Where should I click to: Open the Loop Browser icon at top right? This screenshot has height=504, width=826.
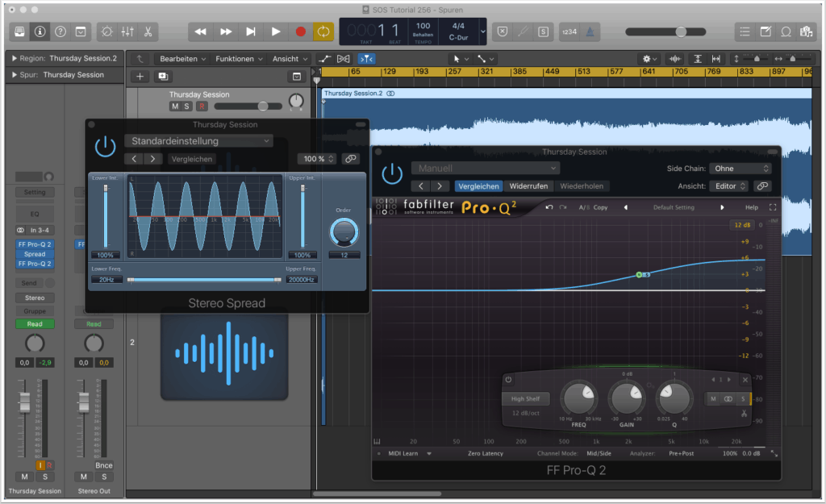tap(785, 31)
